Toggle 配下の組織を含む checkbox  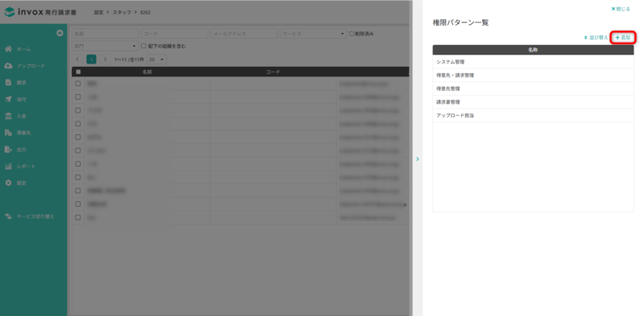point(144,47)
